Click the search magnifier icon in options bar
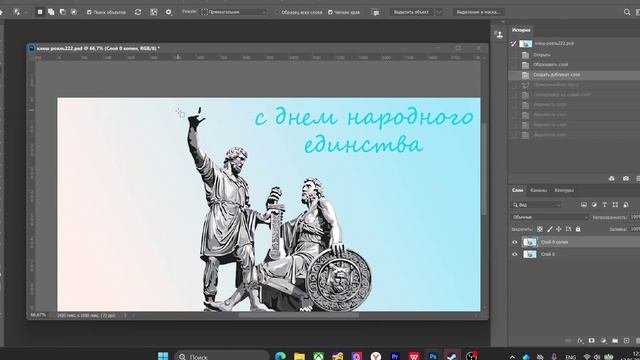This screenshot has height=360, width=640. tap(627, 12)
